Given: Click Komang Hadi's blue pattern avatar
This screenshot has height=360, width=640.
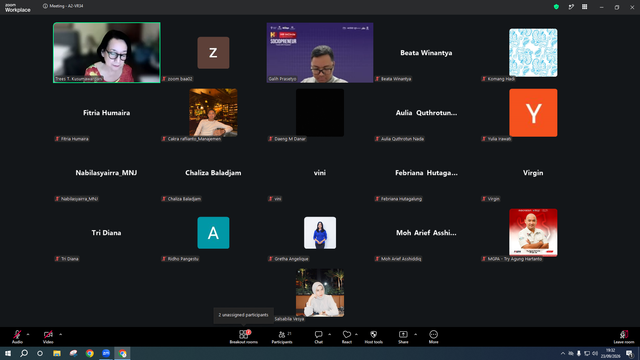Looking at the screenshot, I should 533,53.
